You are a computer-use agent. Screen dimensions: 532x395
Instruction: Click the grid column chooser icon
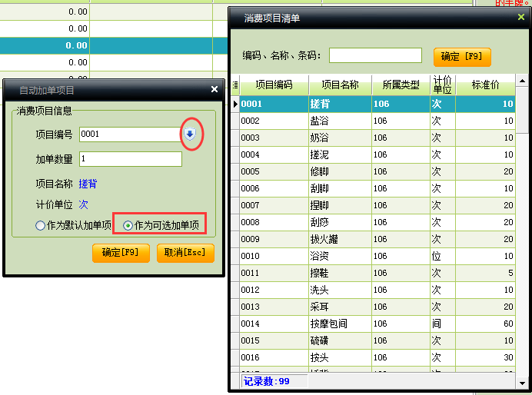(234, 85)
